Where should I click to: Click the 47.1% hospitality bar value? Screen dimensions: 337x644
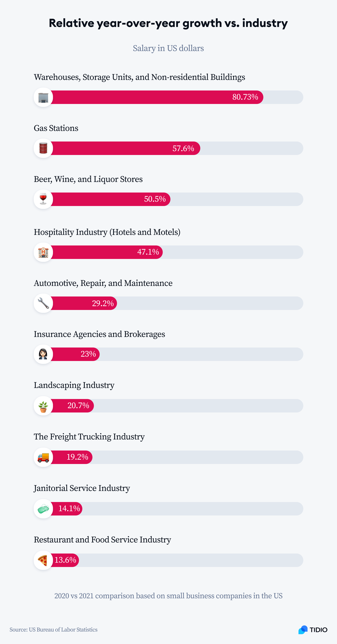tap(148, 252)
